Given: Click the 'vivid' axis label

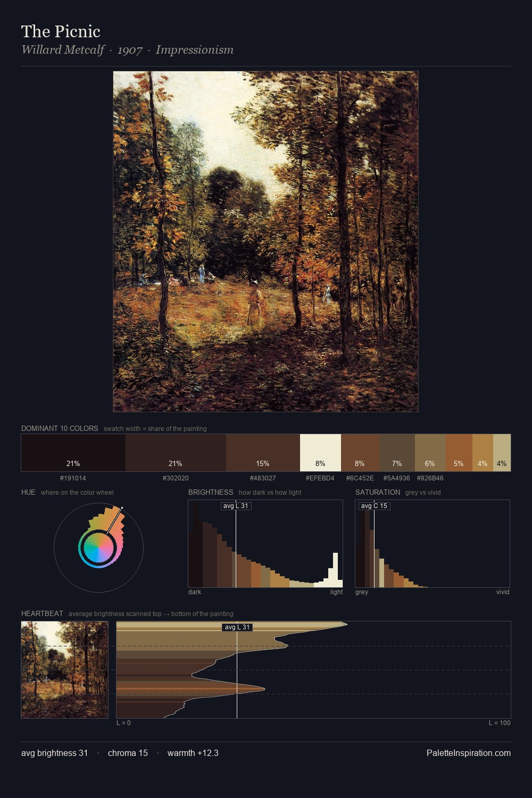Looking at the screenshot, I should coord(503,592).
